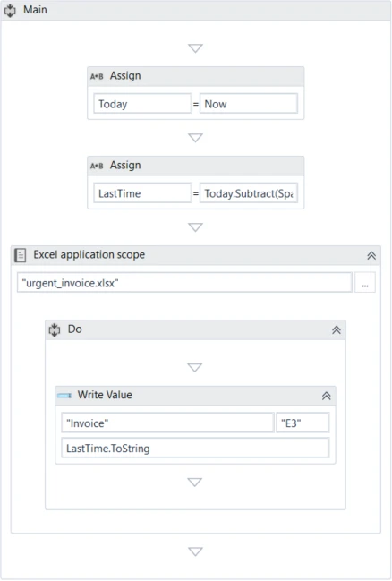Edit the "Invoice" sheet name field
392x581 pixels.
pos(168,423)
